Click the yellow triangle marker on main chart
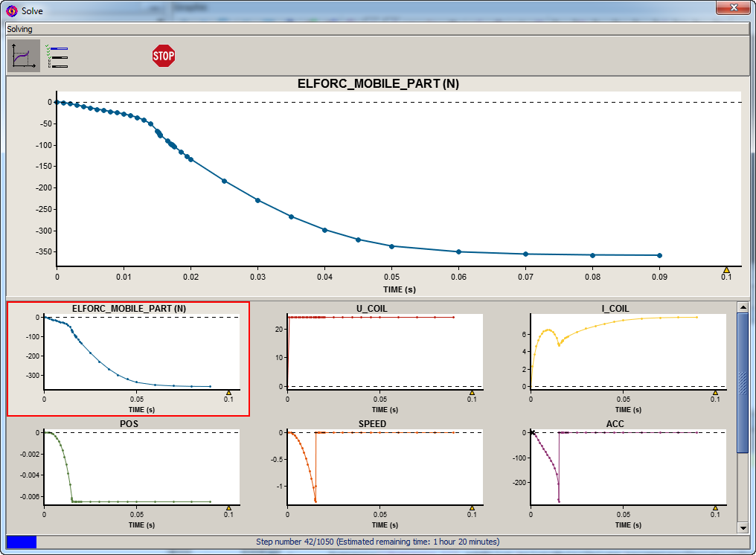 pyautogui.click(x=727, y=270)
